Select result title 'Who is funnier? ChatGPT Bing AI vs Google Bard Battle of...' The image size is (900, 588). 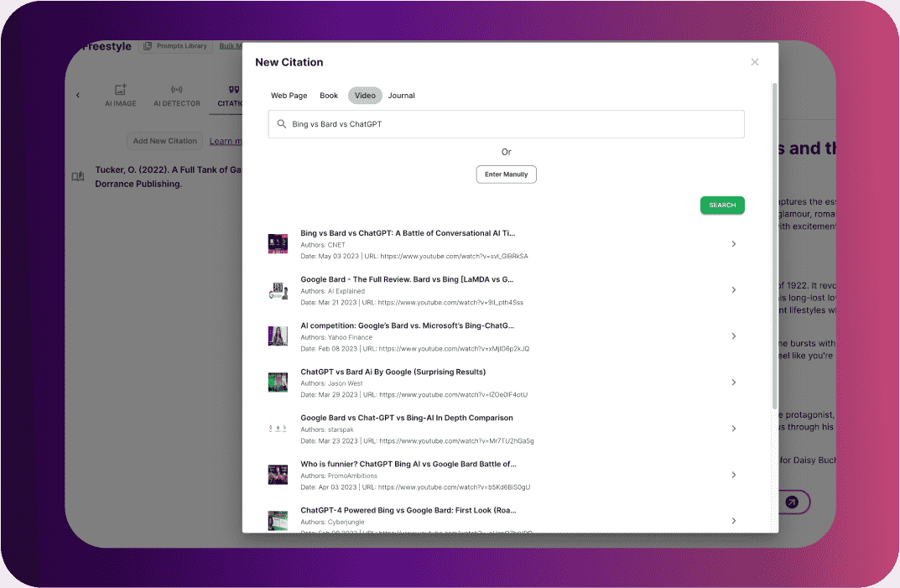(408, 464)
